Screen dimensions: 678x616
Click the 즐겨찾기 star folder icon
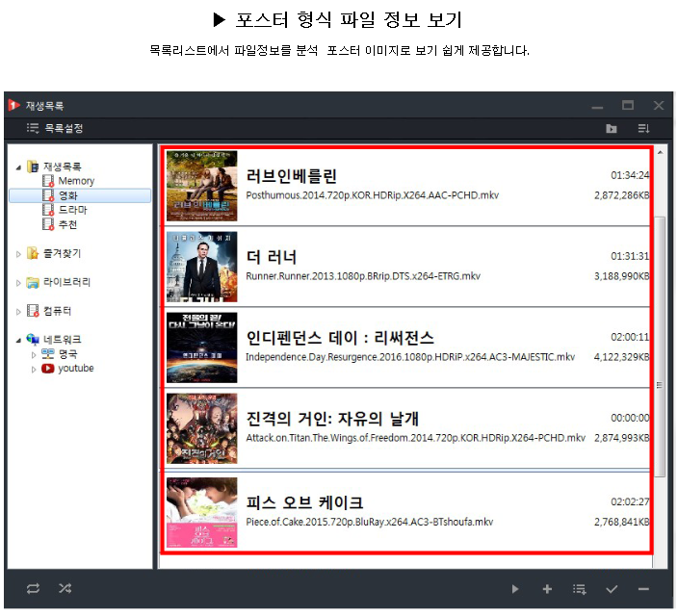tap(33, 253)
